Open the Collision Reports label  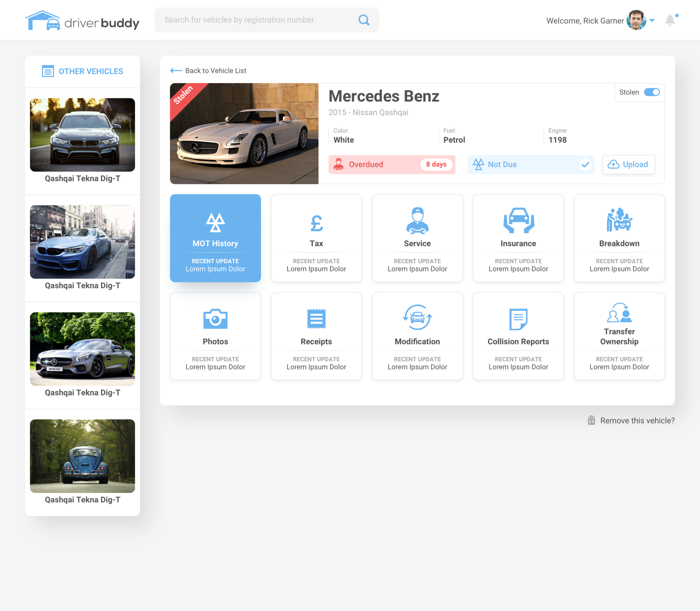point(518,341)
